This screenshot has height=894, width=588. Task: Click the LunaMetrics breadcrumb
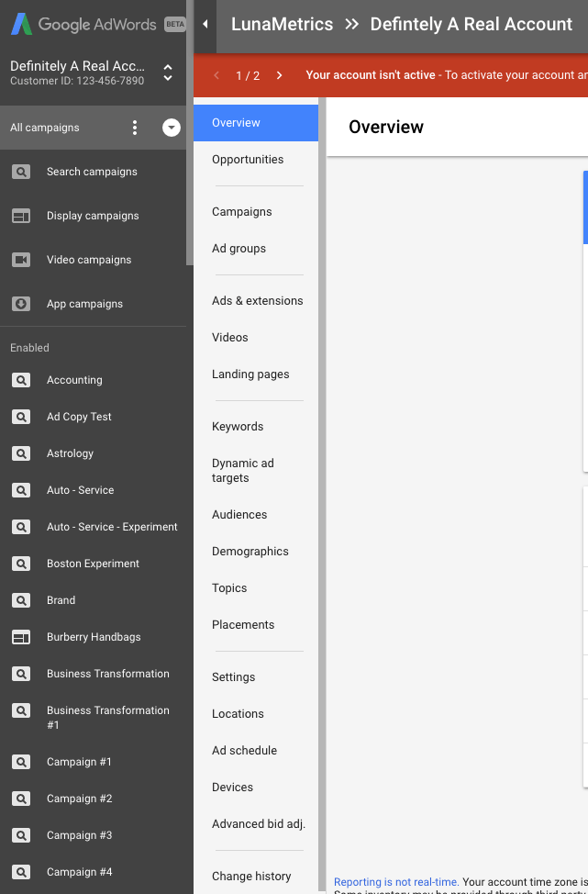pyautogui.click(x=282, y=24)
